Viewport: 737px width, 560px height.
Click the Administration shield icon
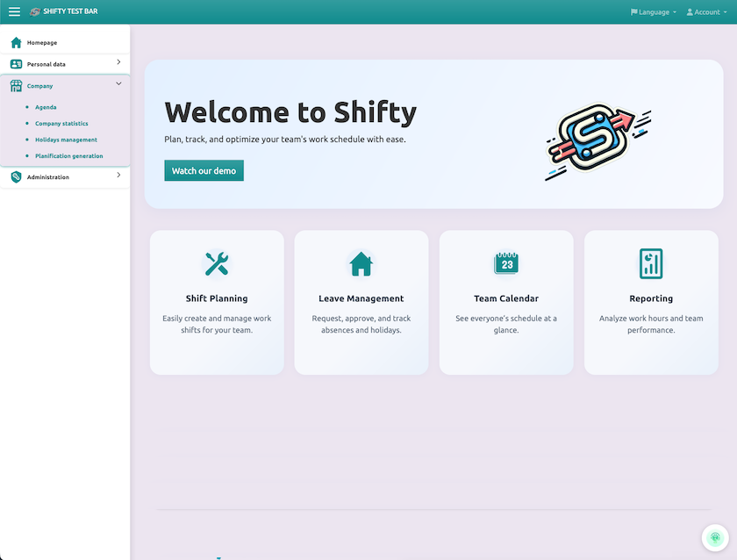[16, 177]
